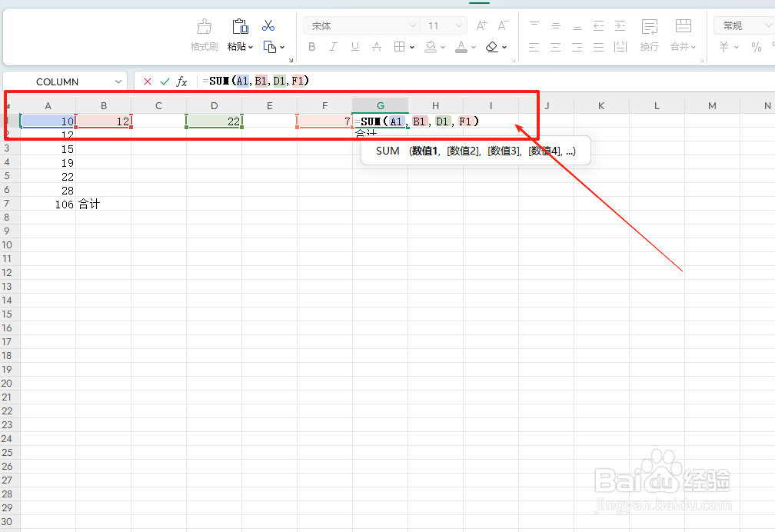
Task: Select the column M header
Action: tap(712, 106)
